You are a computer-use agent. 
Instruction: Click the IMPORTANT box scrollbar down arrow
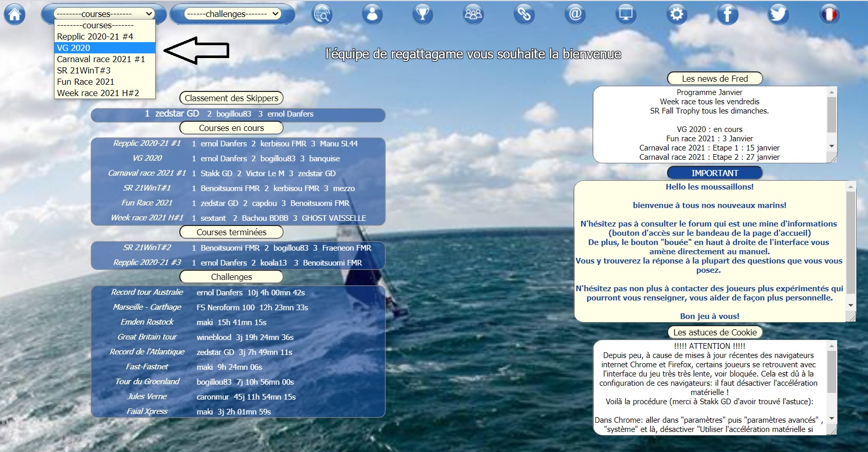(851, 305)
